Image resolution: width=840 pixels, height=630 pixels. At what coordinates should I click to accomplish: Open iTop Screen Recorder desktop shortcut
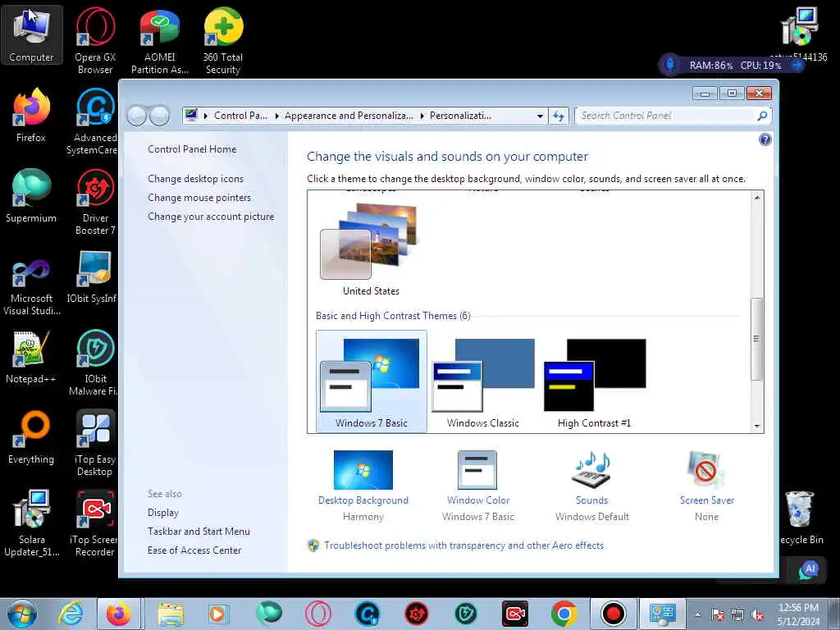click(95, 523)
